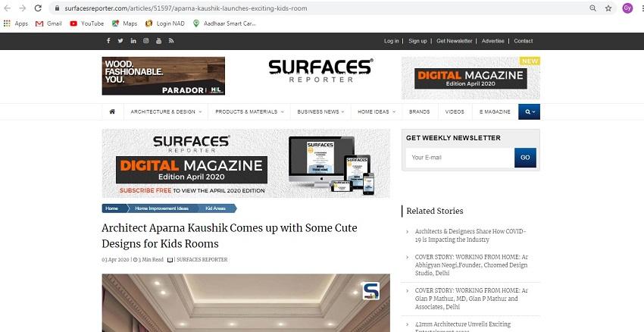Open the Parador wood ad banner
Viewport: 644px width, 332px height.
coord(164,76)
